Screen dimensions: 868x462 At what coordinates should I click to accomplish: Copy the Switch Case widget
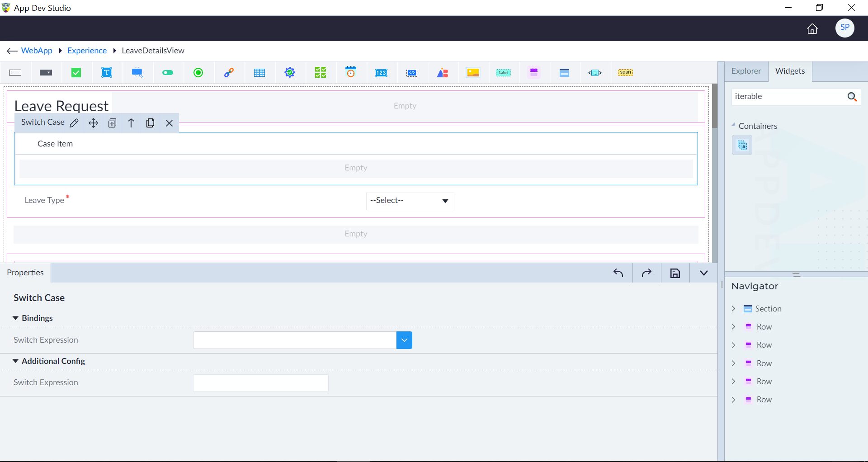coord(150,123)
